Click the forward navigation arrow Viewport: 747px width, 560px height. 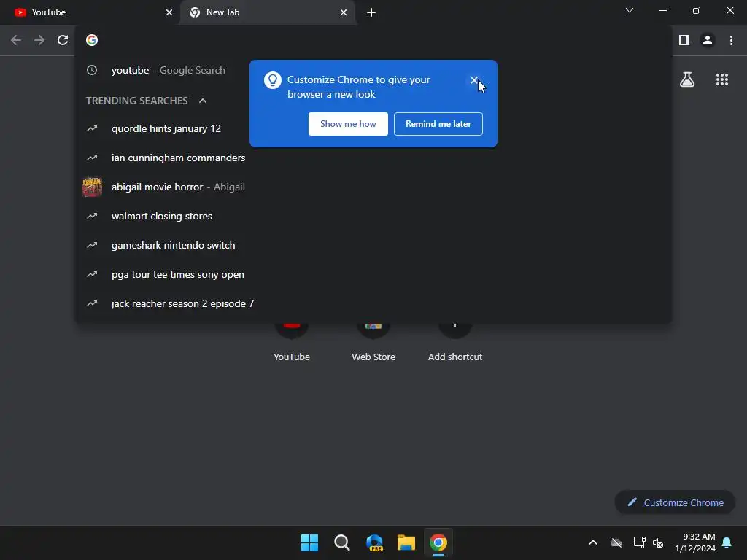(39, 41)
